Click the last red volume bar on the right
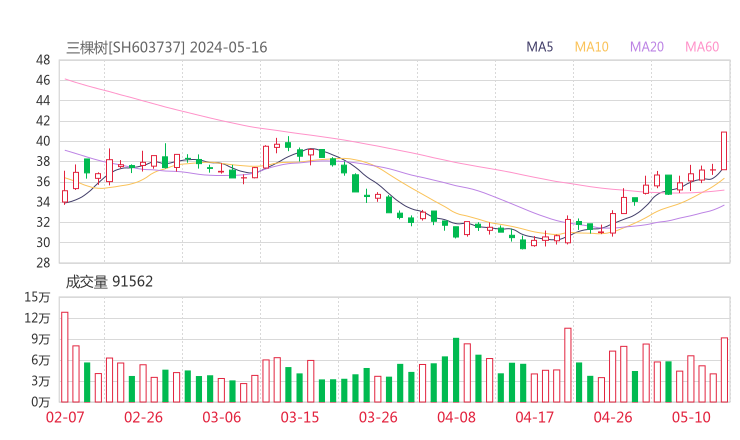The width and height of the screenshot is (740, 440). (x=724, y=370)
